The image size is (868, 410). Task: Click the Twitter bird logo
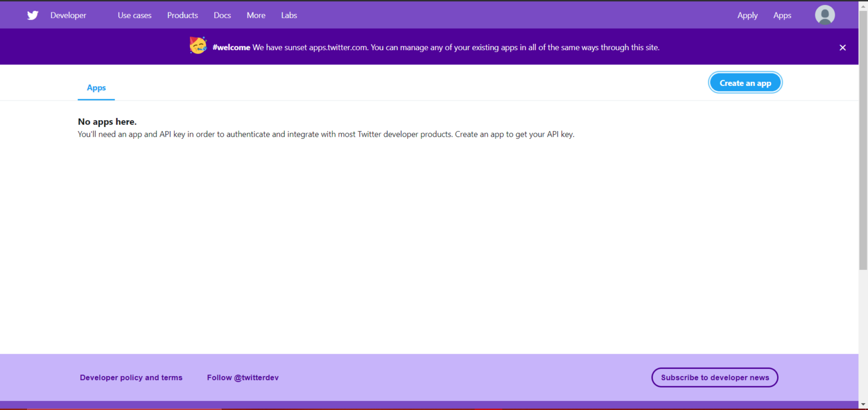click(x=33, y=15)
